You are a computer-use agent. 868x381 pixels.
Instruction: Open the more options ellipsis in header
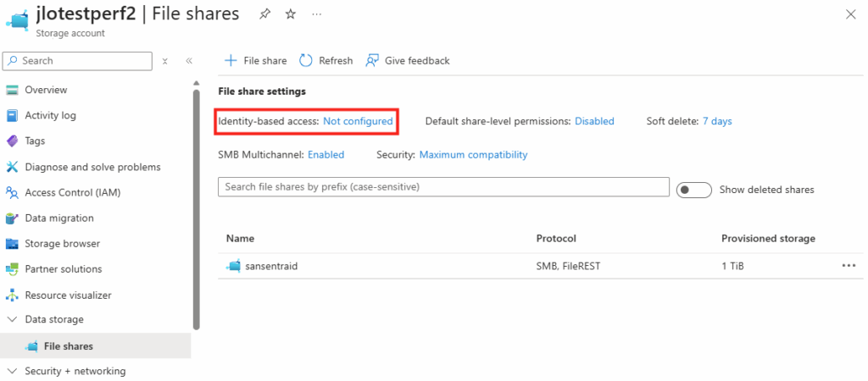[x=316, y=14]
